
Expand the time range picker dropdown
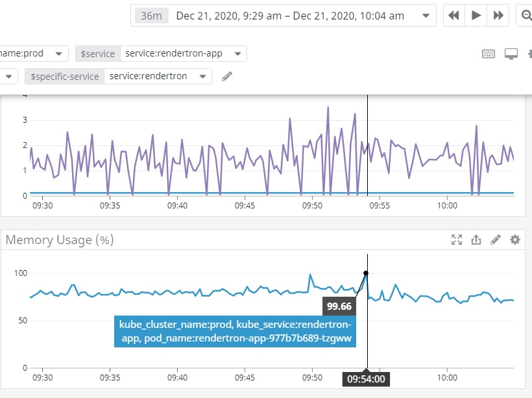(x=425, y=16)
